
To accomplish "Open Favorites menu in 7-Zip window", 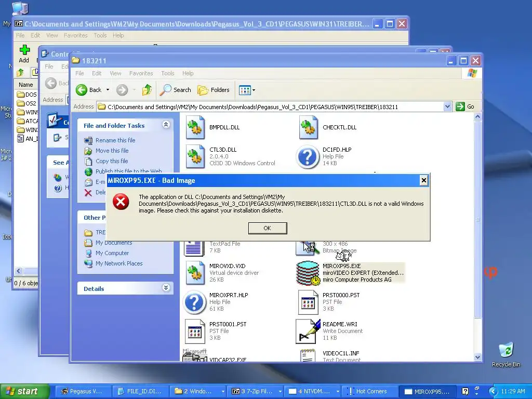I will (75, 35).
